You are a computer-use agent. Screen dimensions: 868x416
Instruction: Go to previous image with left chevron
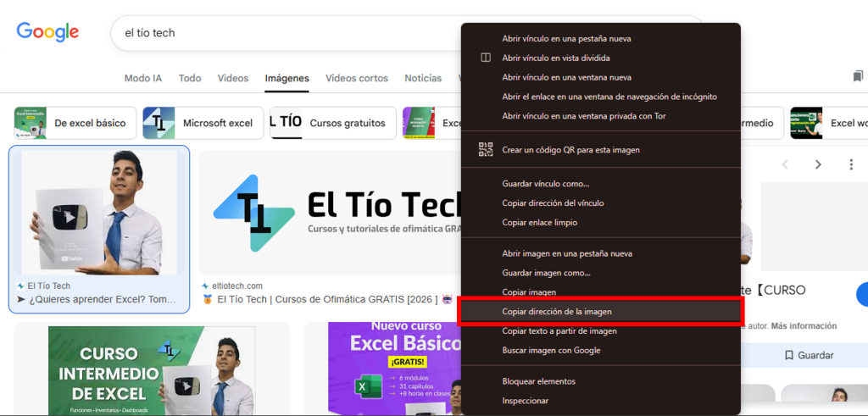[785, 164]
